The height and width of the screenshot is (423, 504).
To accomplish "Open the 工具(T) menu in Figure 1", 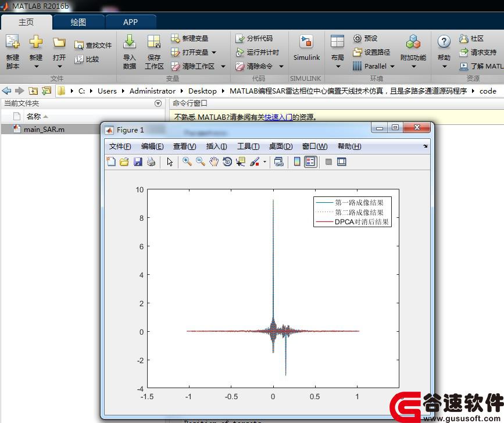I will [x=248, y=146].
